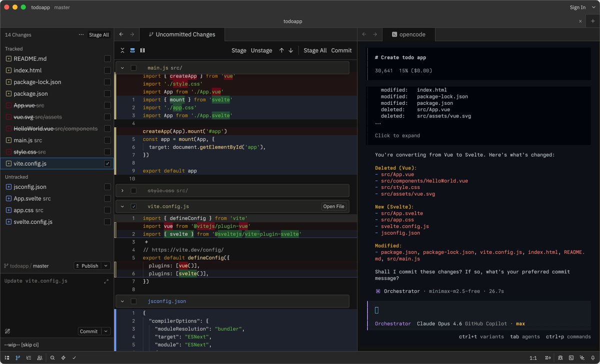The width and height of the screenshot is (600, 364).
Task: Click the 1:1 cursor position indicator
Action: (x=533, y=358)
